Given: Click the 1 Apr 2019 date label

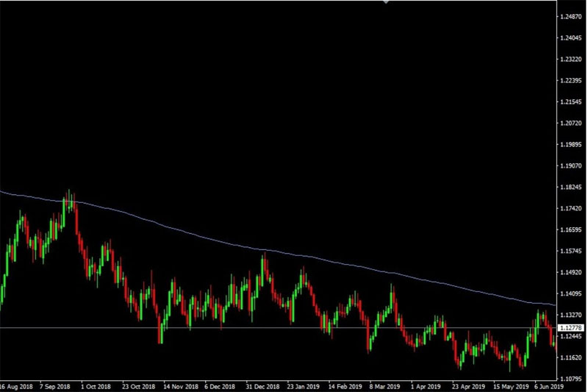Looking at the screenshot, I should [426, 387].
